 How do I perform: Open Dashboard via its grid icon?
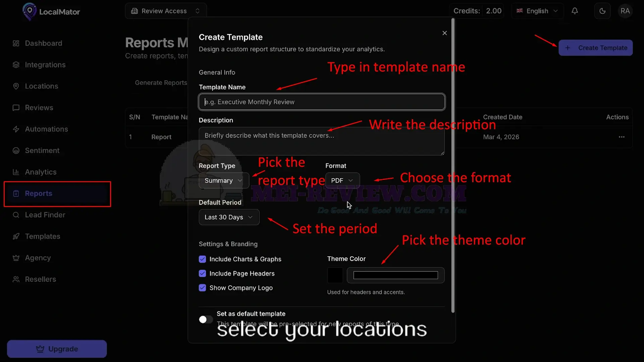click(16, 43)
